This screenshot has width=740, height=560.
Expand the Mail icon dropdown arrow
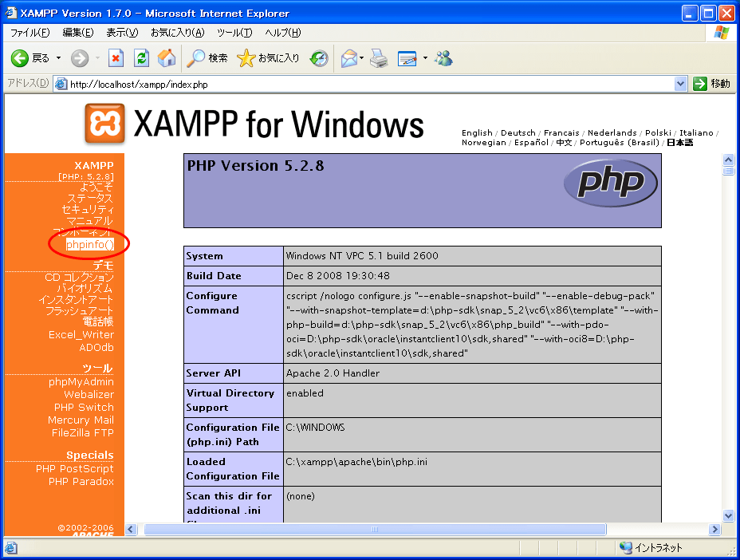coord(362,58)
